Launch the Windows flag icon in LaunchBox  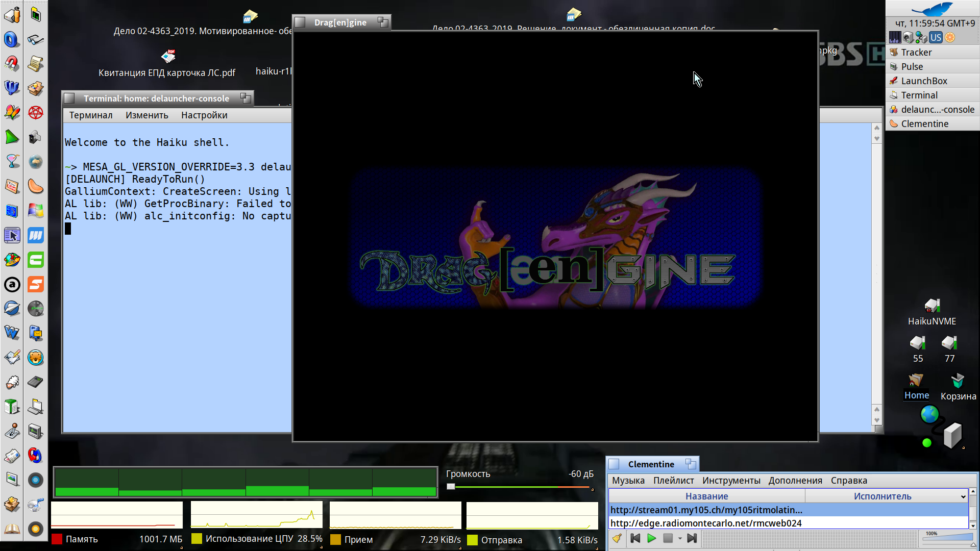coord(36,211)
